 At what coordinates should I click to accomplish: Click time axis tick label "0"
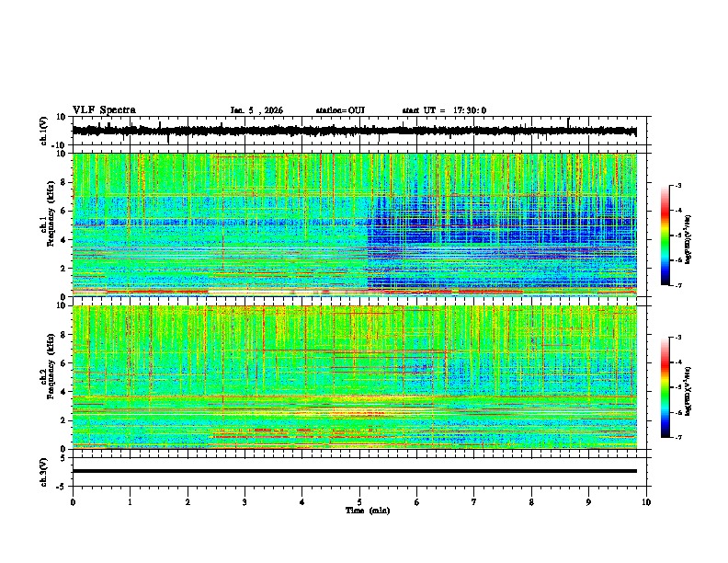(x=73, y=502)
